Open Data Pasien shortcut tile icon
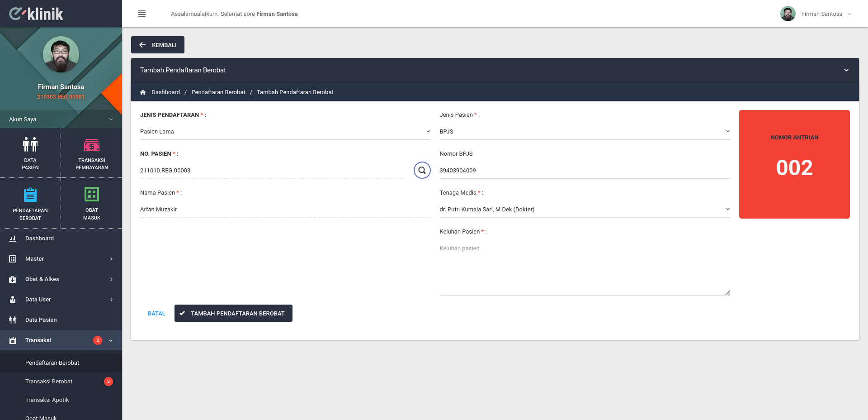 pyautogui.click(x=30, y=144)
